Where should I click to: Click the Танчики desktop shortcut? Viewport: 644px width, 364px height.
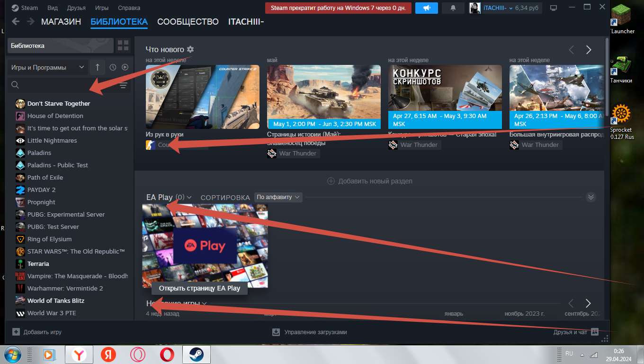tap(622, 69)
